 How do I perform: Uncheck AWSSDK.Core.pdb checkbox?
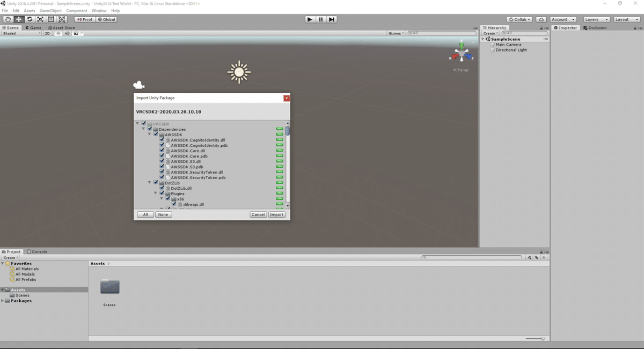click(162, 156)
